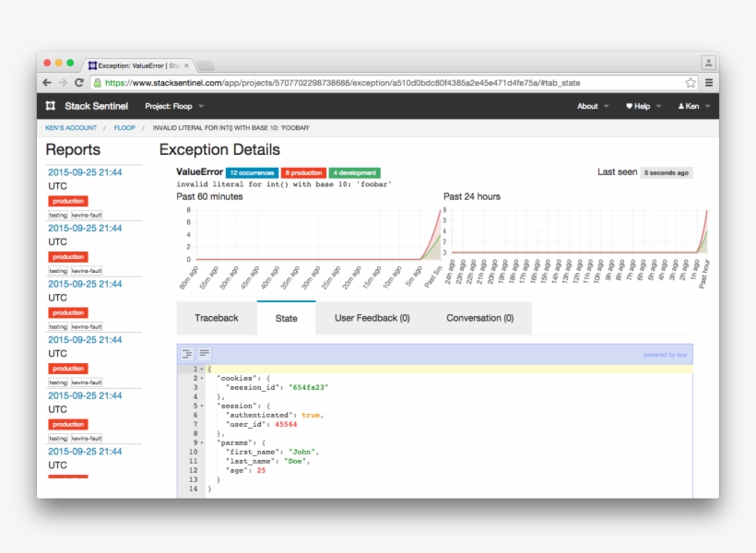Go to FLOOP breadcrumb
This screenshot has width=756, height=553.
(x=124, y=128)
